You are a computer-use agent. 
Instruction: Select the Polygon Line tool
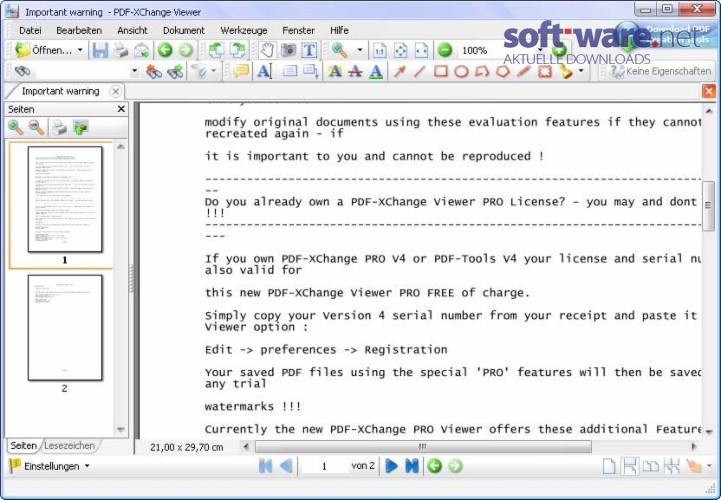click(482, 71)
